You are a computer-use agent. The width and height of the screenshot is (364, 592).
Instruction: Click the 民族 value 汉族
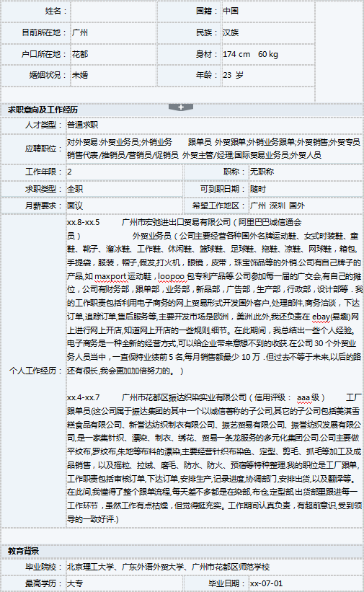pyautogui.click(x=231, y=33)
